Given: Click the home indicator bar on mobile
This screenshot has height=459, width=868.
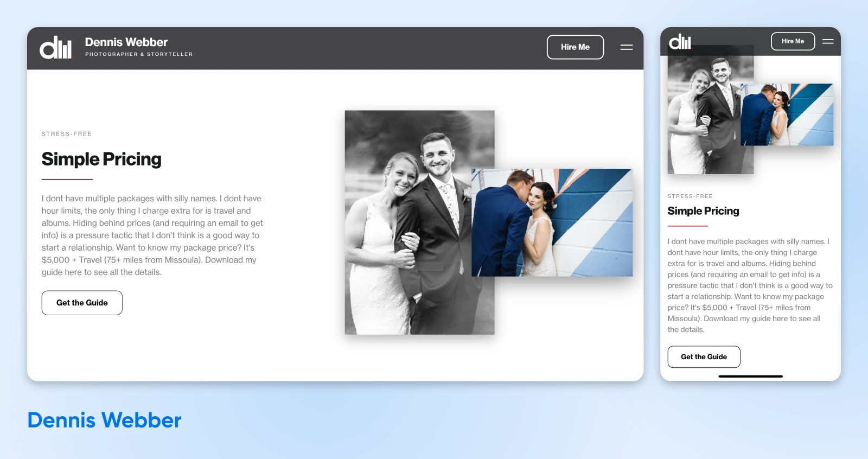Looking at the screenshot, I should tap(750, 376).
